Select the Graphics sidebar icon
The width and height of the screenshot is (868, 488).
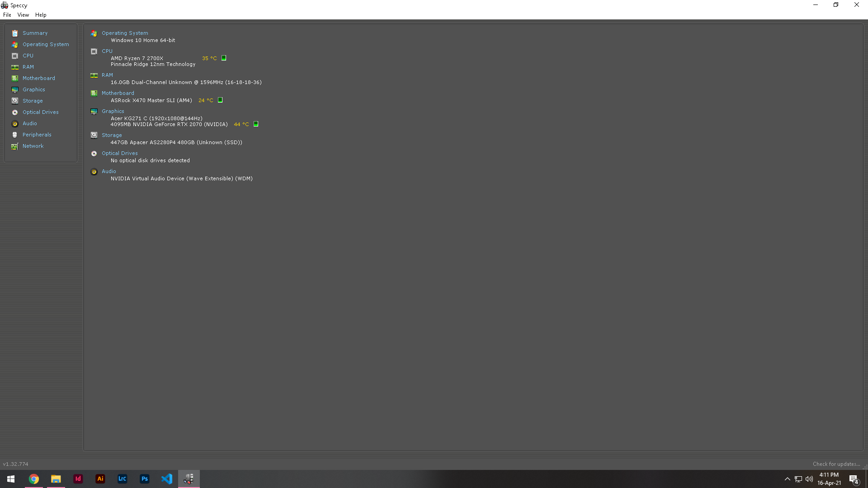click(x=15, y=89)
